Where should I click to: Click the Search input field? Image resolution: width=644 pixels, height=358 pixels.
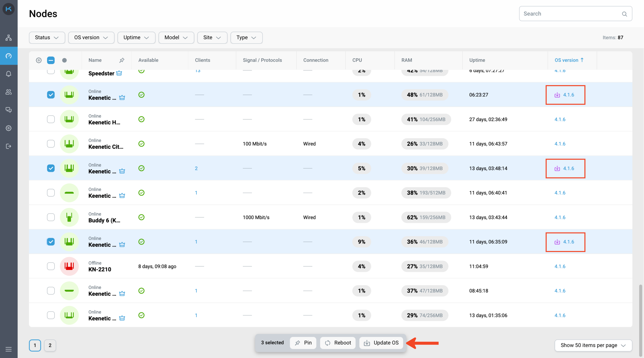[571, 14]
